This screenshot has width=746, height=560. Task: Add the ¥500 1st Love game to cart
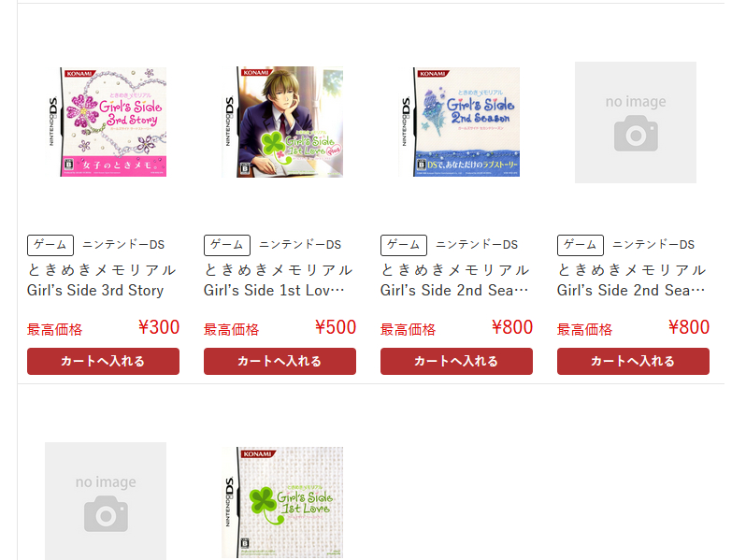[x=280, y=361]
